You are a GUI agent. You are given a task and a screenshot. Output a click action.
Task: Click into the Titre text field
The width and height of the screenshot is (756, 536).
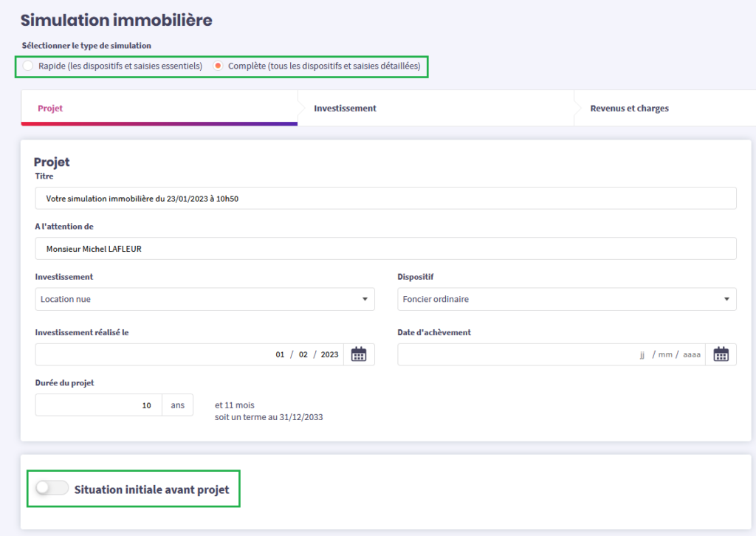click(x=385, y=199)
